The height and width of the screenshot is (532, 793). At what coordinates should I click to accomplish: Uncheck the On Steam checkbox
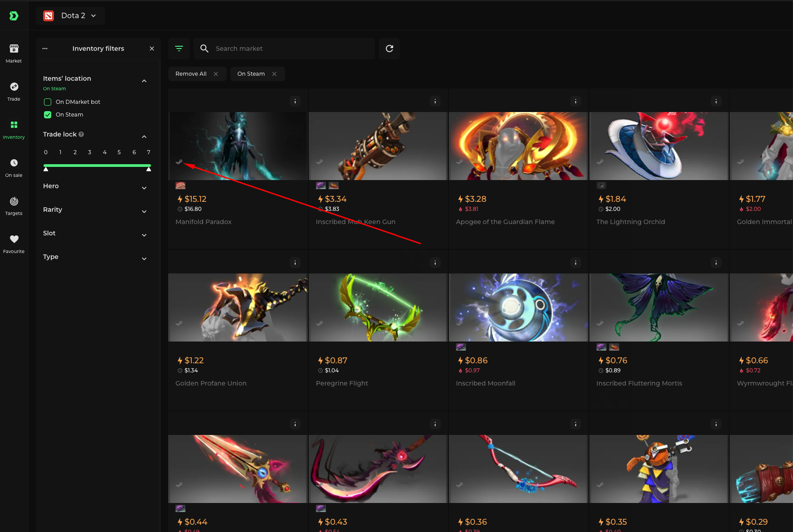point(48,115)
